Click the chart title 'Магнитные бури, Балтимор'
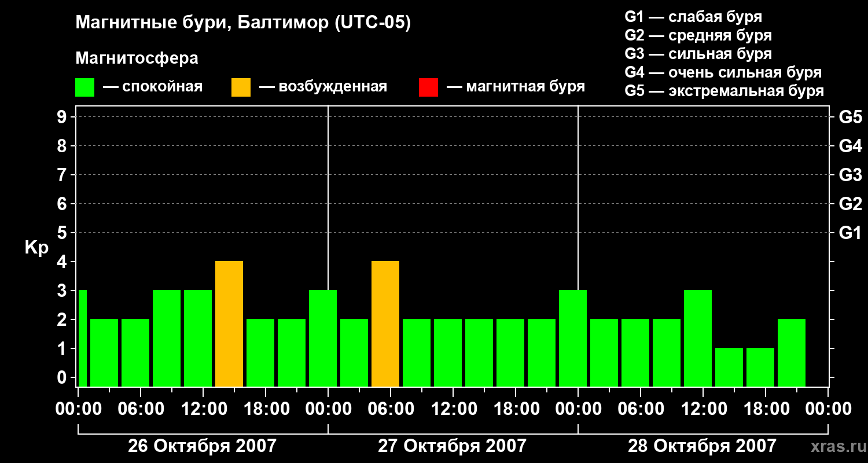 (x=243, y=23)
